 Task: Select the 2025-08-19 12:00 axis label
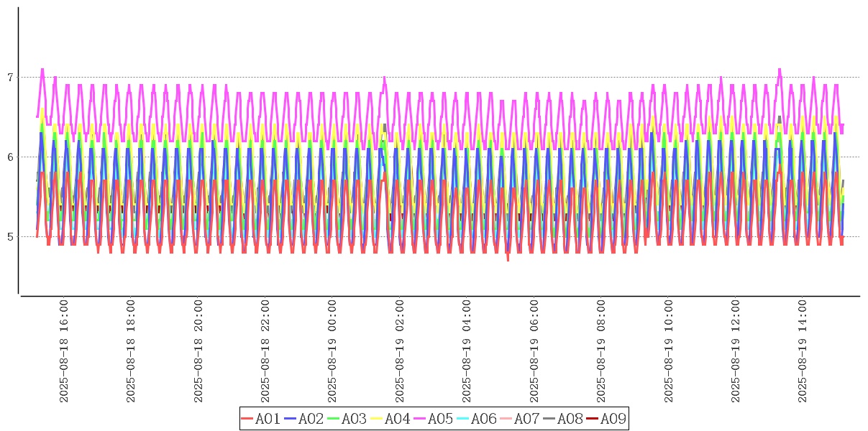coord(736,352)
